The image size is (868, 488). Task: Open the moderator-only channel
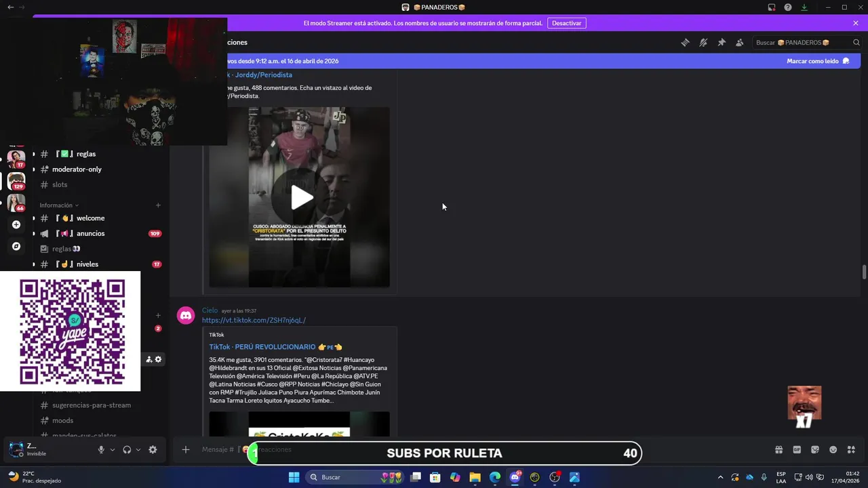98,169
